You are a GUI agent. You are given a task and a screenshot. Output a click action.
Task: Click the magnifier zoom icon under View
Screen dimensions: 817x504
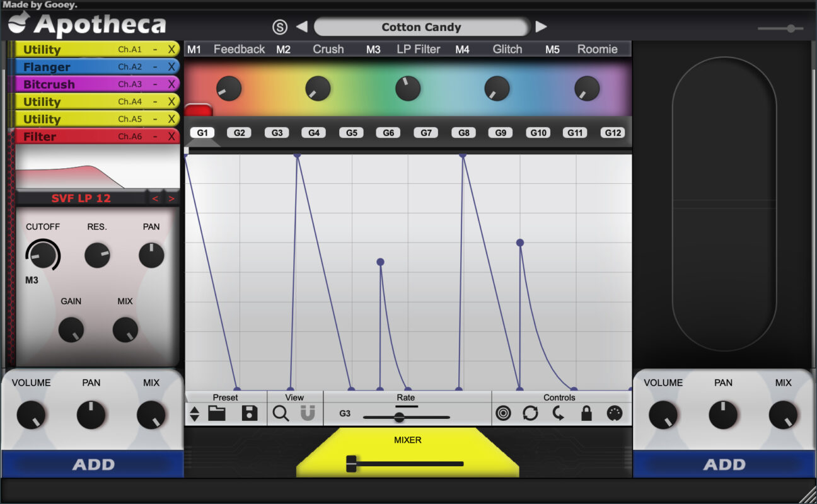click(x=281, y=413)
